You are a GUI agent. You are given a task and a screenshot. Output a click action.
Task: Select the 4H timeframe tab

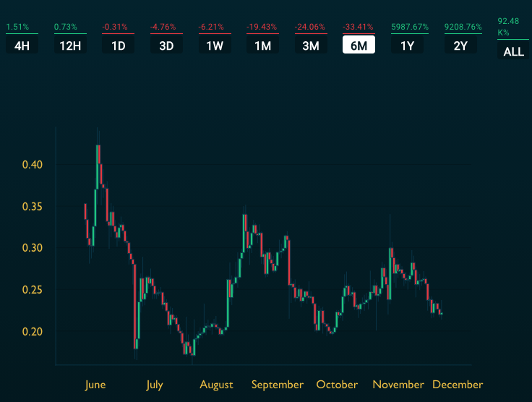click(x=22, y=46)
